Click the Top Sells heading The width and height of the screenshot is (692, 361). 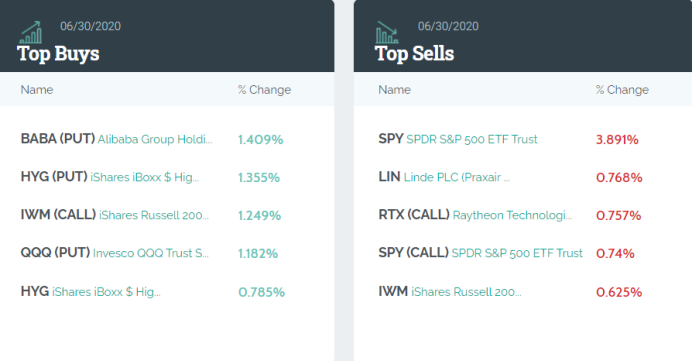414,53
